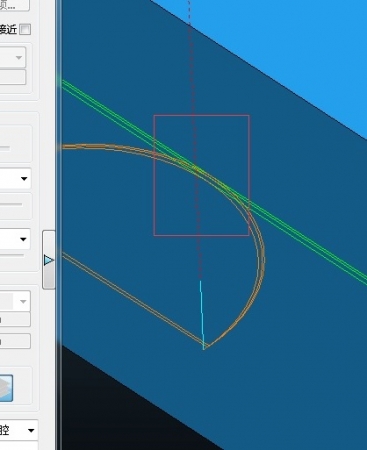Screen dimensions: 367x450
Task: Expand the black-arrow dropdown above the layers icon
Action: (15, 239)
